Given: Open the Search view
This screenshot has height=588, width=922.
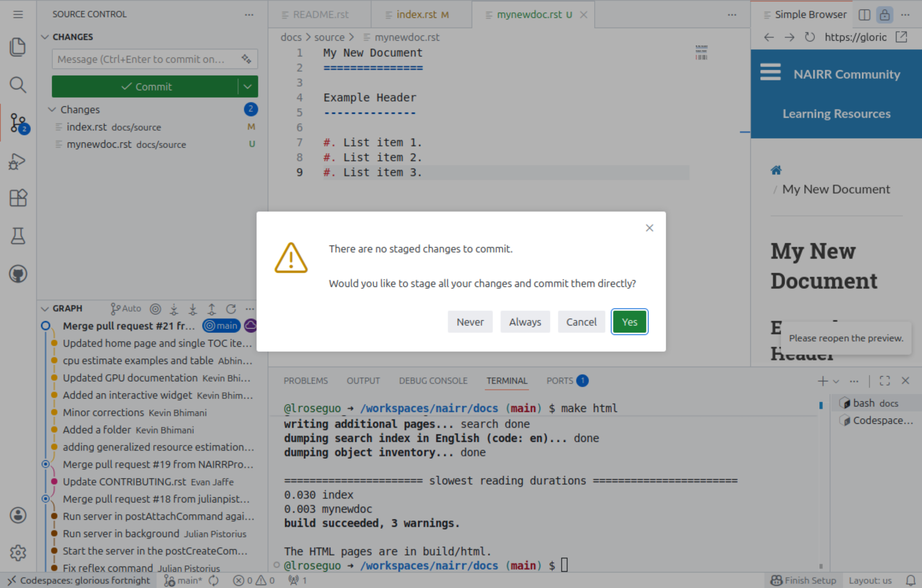Looking at the screenshot, I should [x=18, y=85].
